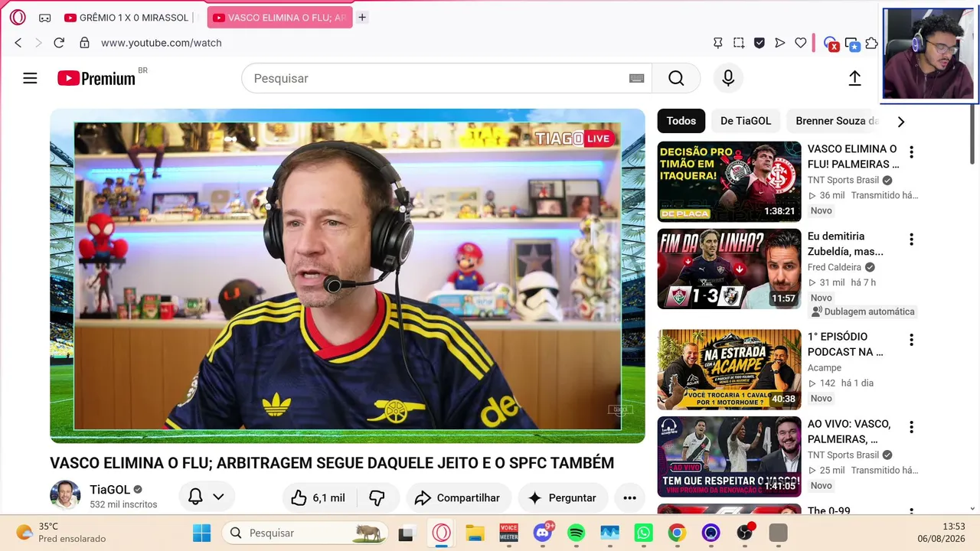Open the Fim da Linha video thumbnail

(x=730, y=269)
